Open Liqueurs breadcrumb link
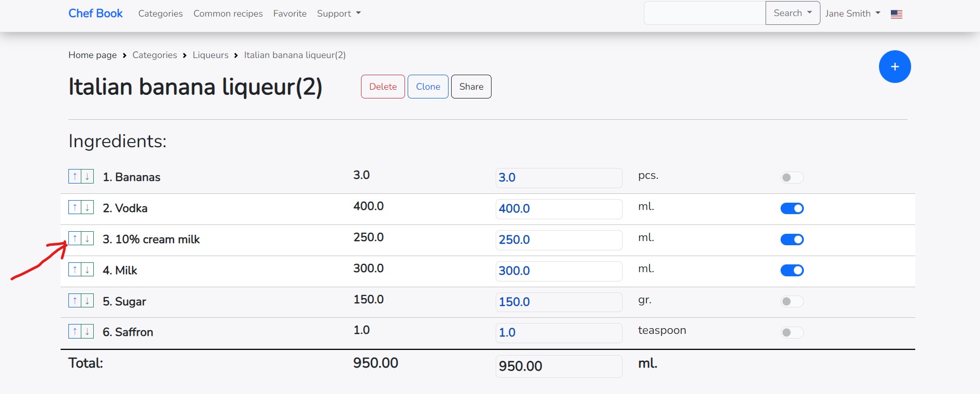Screen dimensions: 980x394 (x=210, y=55)
